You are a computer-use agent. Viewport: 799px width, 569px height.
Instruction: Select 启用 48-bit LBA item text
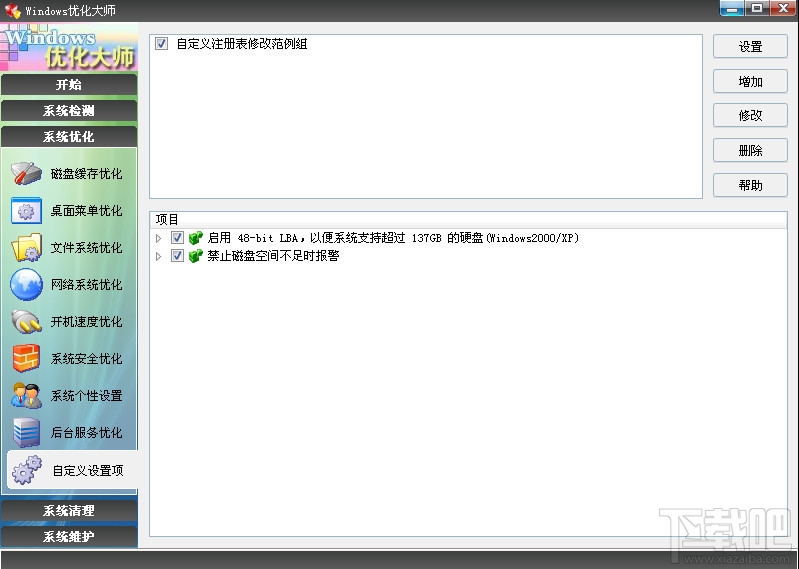[x=393, y=238]
